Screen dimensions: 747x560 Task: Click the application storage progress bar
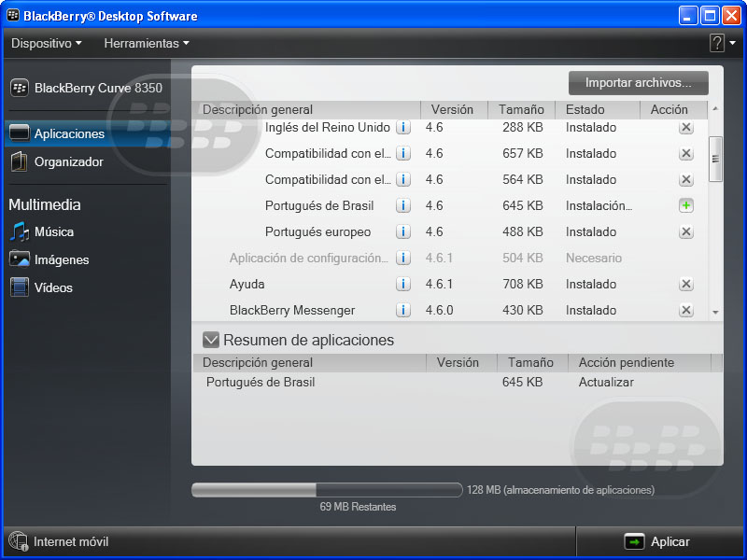tap(327, 489)
